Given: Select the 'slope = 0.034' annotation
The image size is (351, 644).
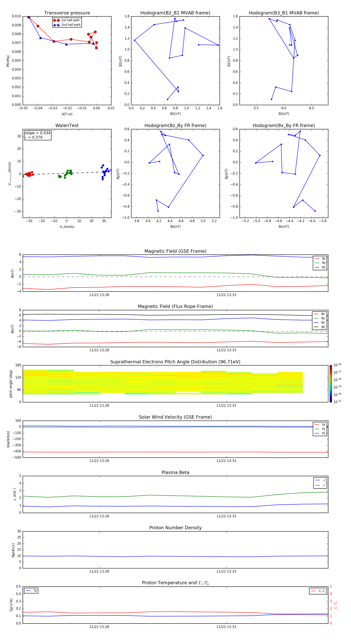Looking at the screenshot, I should 37,133.
